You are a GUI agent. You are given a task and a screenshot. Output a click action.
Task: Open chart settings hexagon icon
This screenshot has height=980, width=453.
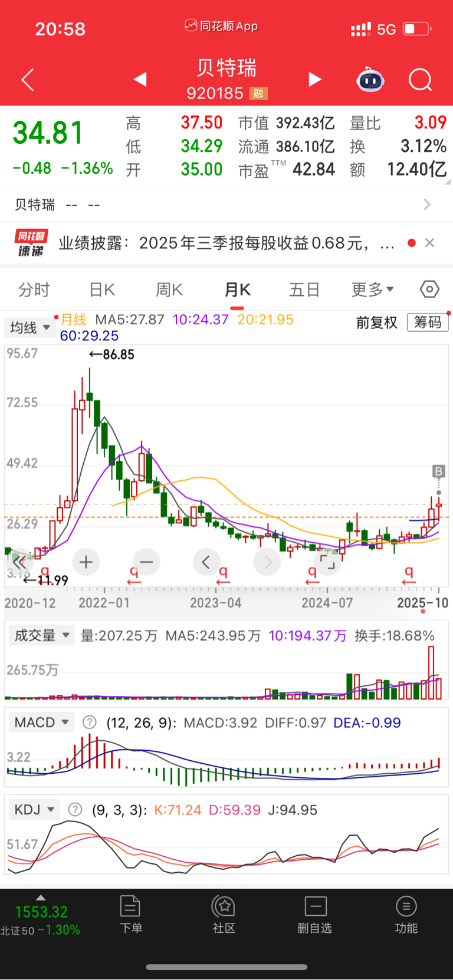point(429,289)
